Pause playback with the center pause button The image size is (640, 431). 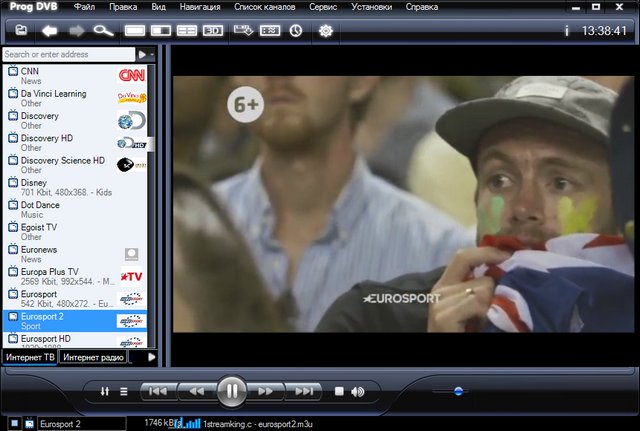231,390
